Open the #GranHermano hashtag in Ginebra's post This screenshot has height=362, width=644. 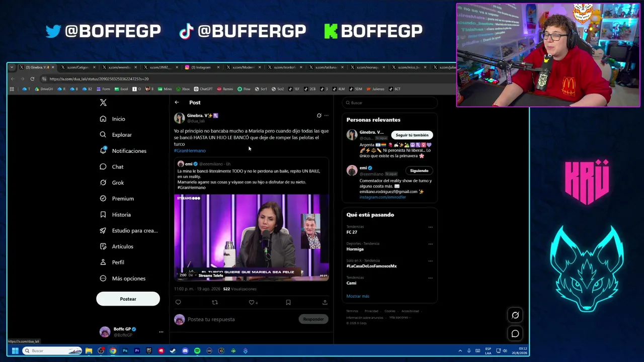(190, 151)
